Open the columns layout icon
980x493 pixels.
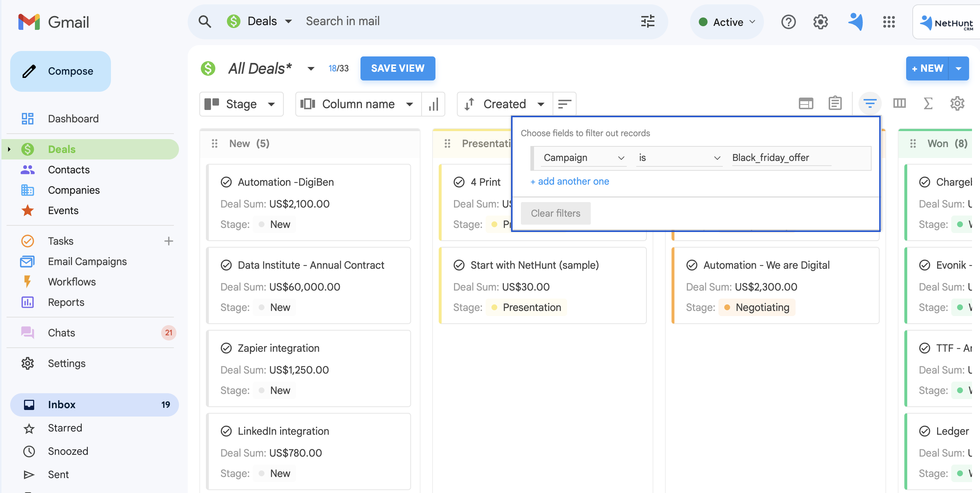pyautogui.click(x=899, y=103)
